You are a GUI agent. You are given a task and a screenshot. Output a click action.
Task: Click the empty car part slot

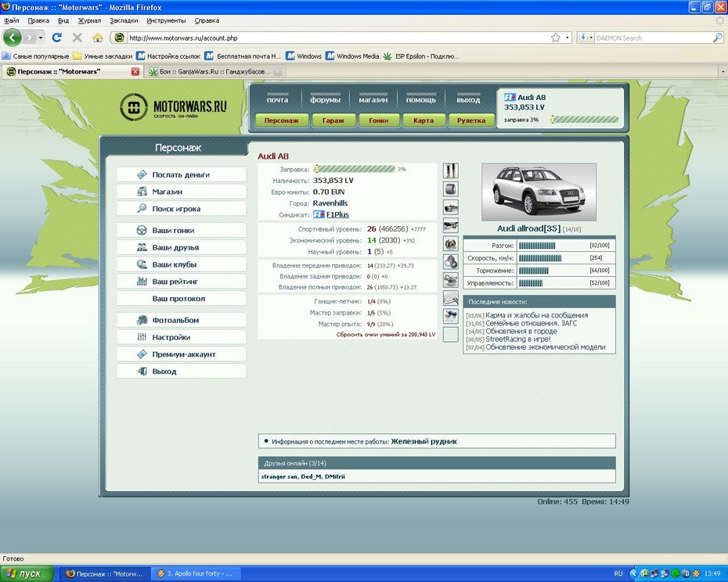coord(450,334)
